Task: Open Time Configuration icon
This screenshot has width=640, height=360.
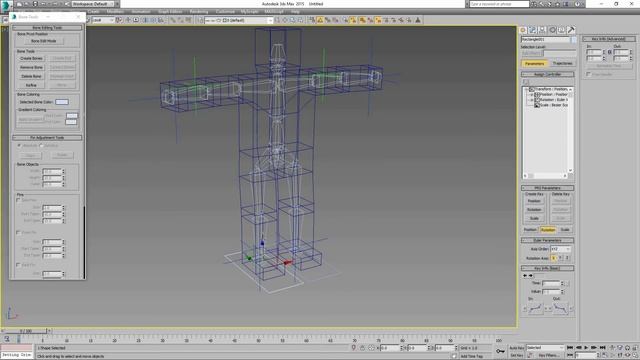Action: click(x=604, y=356)
